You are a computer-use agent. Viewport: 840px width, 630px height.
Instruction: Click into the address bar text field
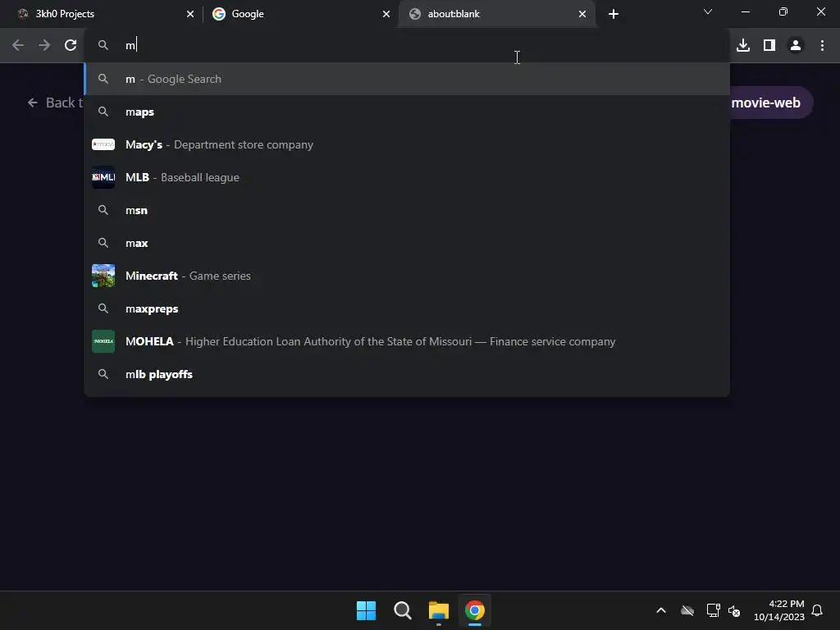coord(407,46)
